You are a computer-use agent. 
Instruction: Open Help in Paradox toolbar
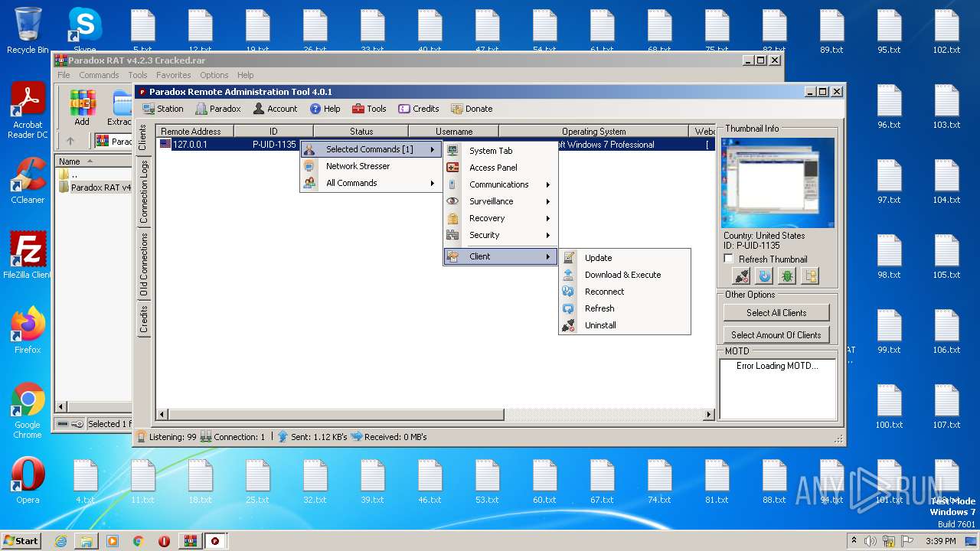325,109
